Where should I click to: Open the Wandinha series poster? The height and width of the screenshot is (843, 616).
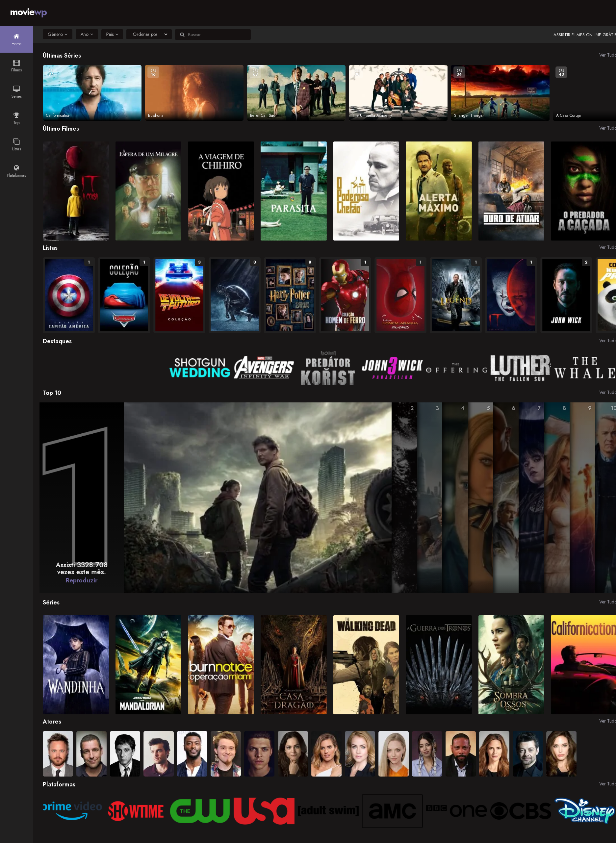(x=76, y=665)
